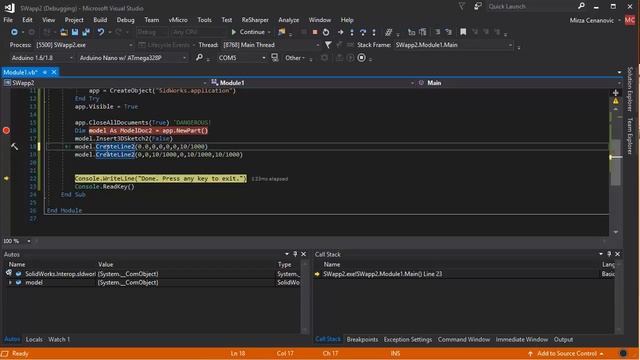Close the Module1.vb tab

pos(53,72)
